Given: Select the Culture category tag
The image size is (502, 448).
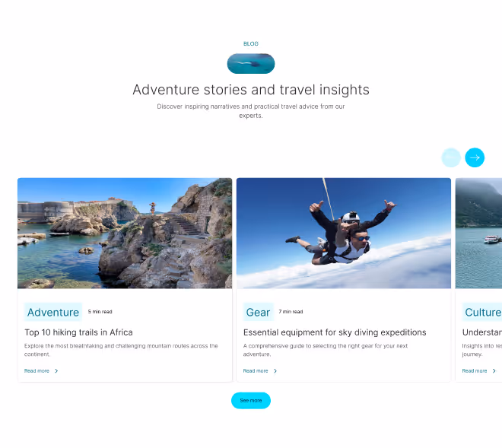Looking at the screenshot, I should 482,312.
